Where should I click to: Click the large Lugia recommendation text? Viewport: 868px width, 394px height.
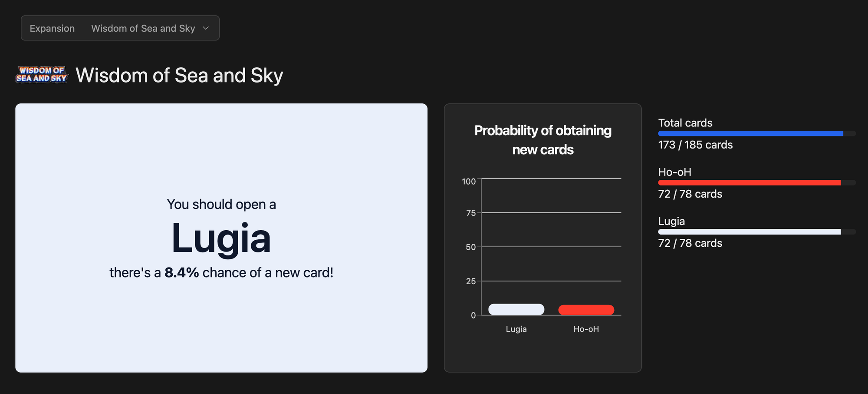pos(221,238)
